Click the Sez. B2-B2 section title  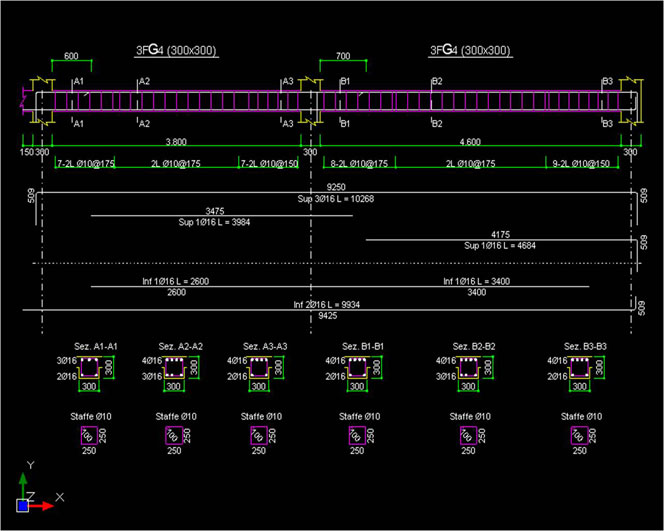point(474,346)
